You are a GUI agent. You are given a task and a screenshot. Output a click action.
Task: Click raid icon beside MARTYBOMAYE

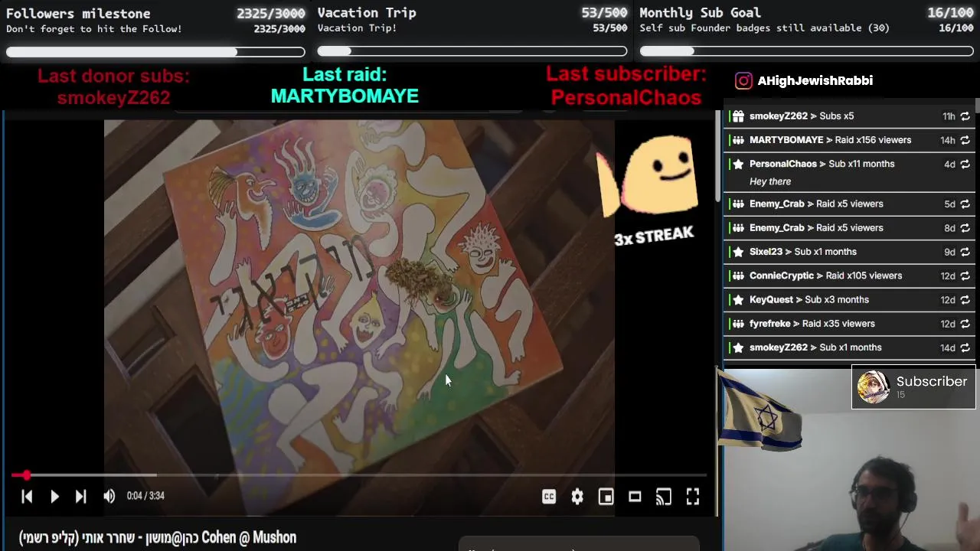click(738, 140)
